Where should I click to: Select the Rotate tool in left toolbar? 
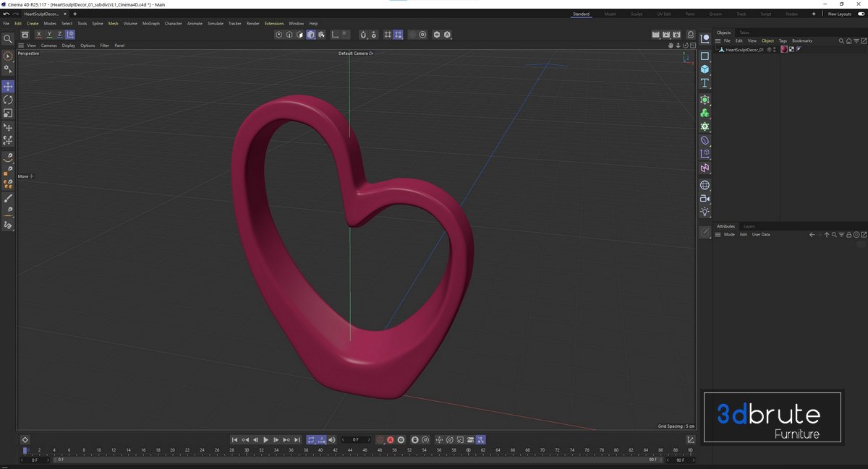[8, 100]
